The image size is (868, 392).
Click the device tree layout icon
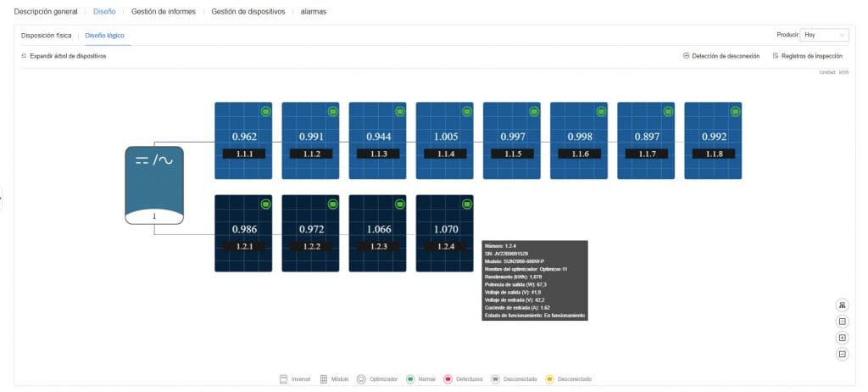(842, 305)
